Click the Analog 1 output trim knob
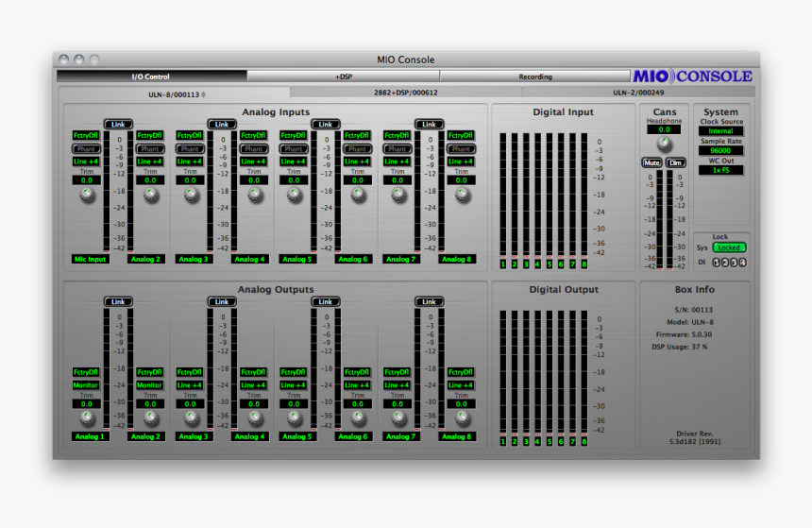This screenshot has height=528, width=812. coord(87,418)
